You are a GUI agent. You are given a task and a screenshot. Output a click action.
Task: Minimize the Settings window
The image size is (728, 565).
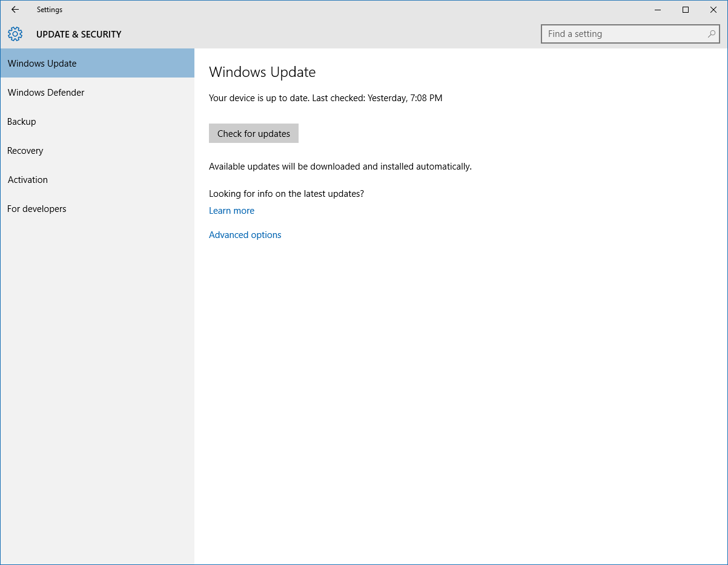(658, 10)
